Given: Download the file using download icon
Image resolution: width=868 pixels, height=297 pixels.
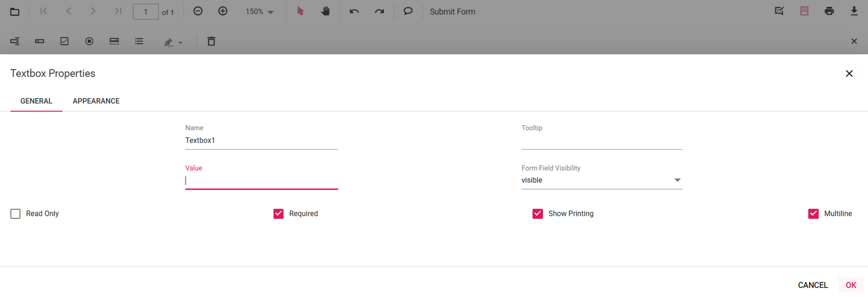Looking at the screenshot, I should coord(854,11).
